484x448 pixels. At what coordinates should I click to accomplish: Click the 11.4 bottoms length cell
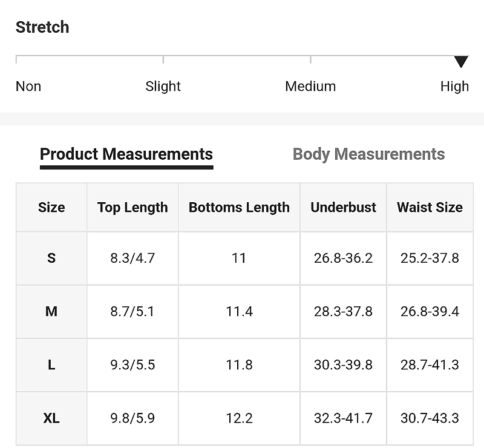(239, 311)
